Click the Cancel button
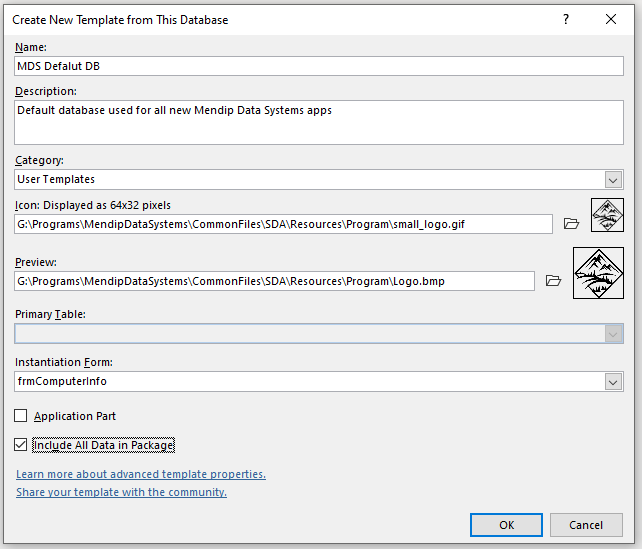Viewport: 642px width, 549px height. pos(586,525)
